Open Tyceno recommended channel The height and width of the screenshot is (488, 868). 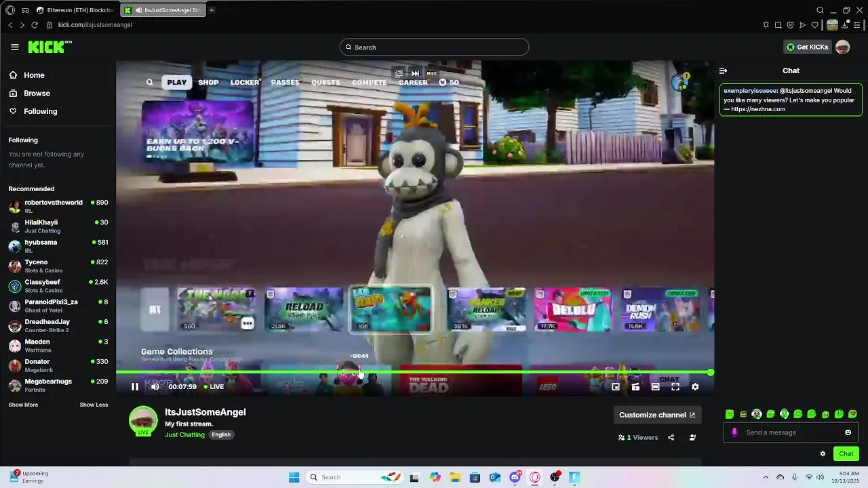58,266
